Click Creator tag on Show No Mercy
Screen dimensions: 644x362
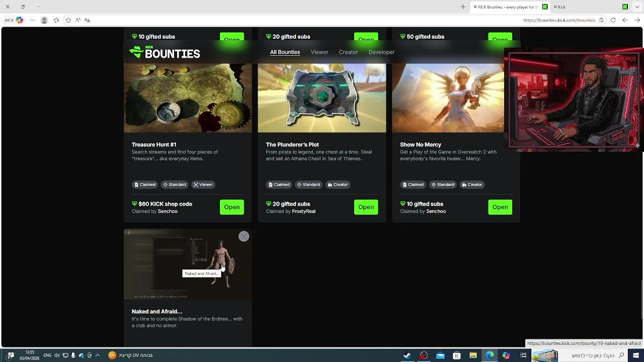[x=472, y=185]
